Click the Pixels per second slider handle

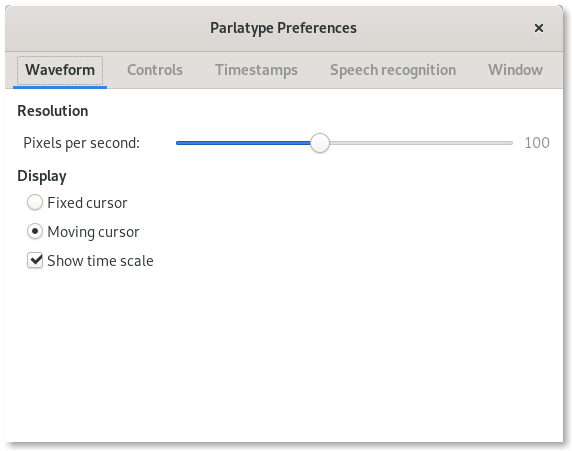320,143
